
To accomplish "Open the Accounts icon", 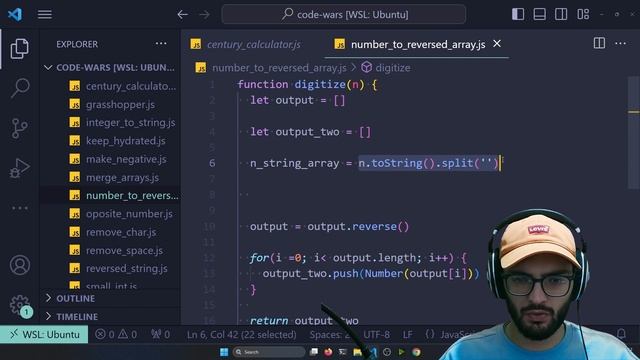I will pos(20,265).
